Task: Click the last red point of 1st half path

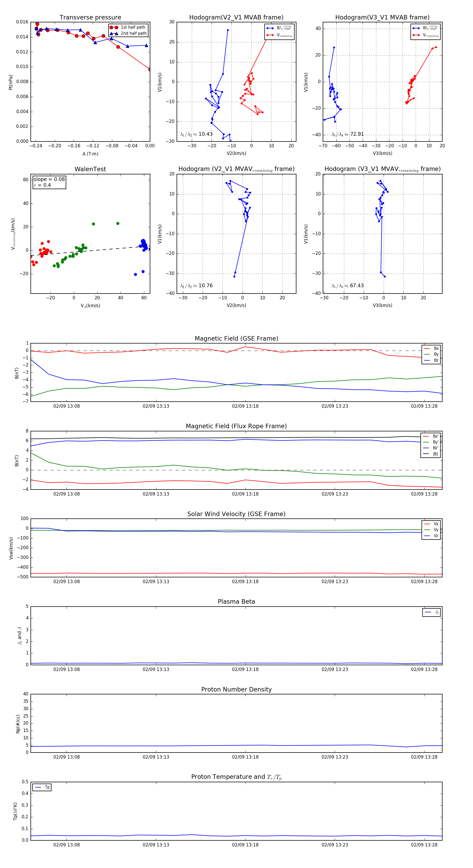Action: tap(150, 69)
